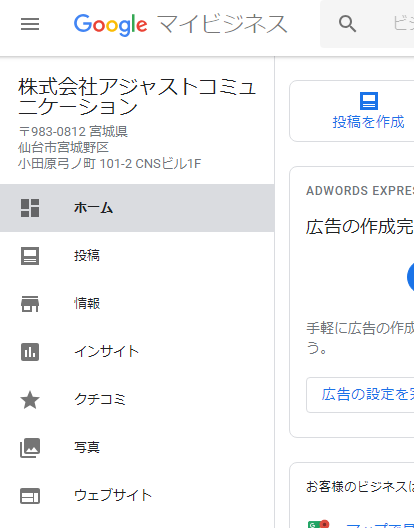Click the address line 小田原弓ノ町 101-2 CNSビル1F
The width and height of the screenshot is (414, 528).
[x=109, y=164]
